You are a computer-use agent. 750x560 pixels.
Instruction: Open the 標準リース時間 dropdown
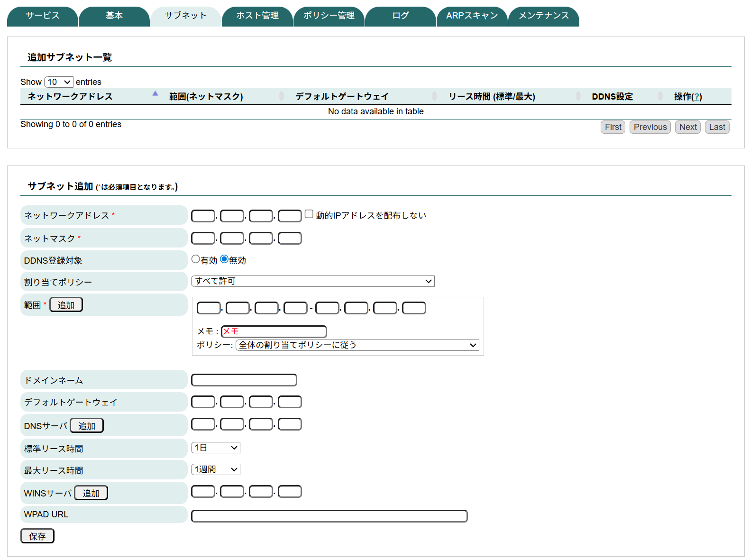[x=216, y=448]
